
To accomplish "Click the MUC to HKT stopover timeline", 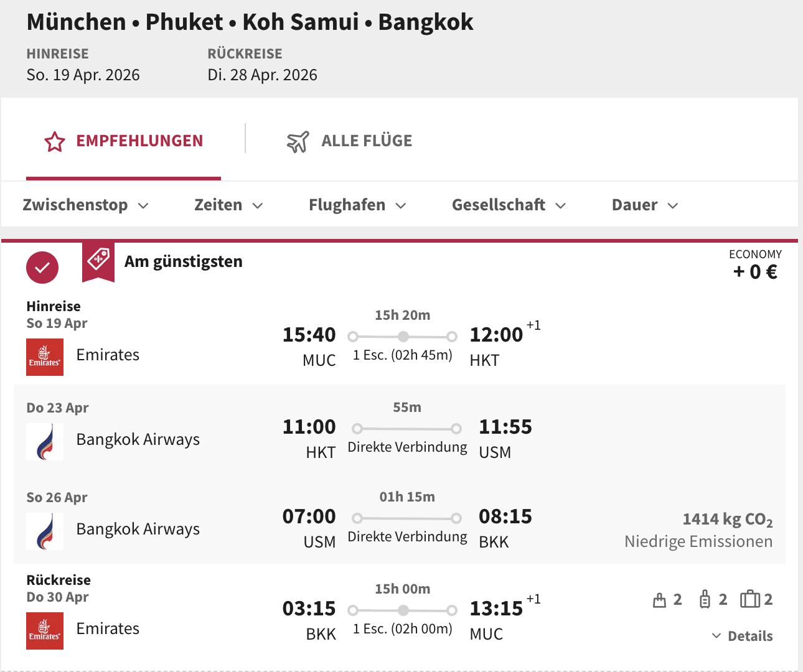I will click(x=403, y=337).
